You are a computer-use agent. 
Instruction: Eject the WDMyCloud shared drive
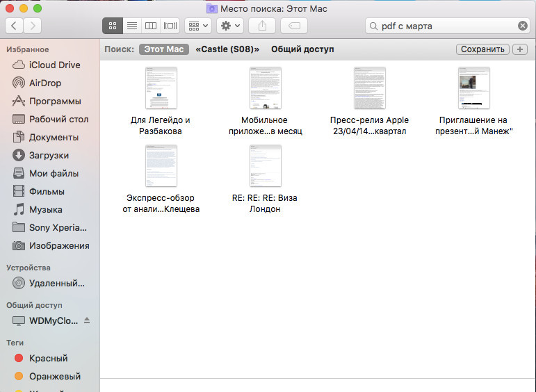pyautogui.click(x=87, y=320)
